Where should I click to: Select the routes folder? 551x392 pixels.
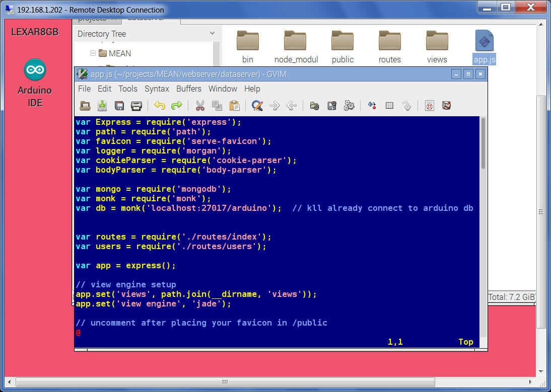[390, 47]
